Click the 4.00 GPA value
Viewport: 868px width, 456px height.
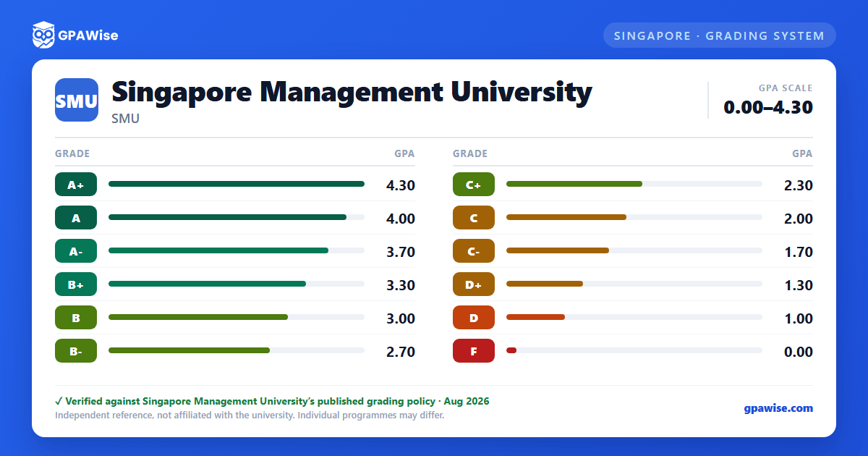(401, 219)
